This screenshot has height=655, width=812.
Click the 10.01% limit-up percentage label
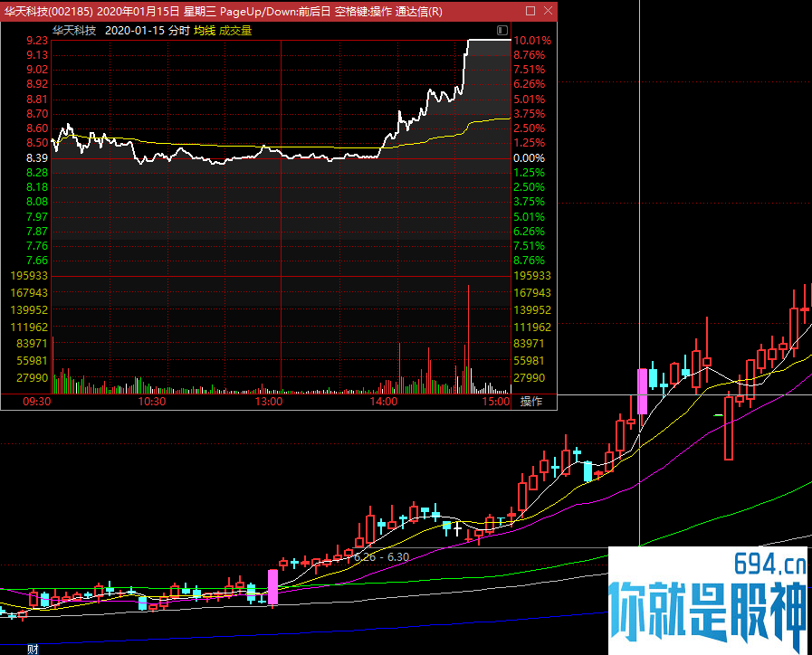click(x=532, y=41)
